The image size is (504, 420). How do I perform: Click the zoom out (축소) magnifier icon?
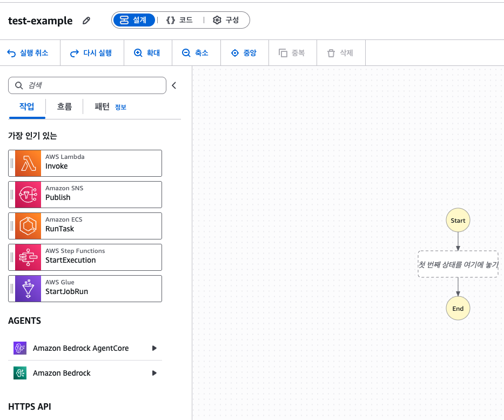click(186, 53)
